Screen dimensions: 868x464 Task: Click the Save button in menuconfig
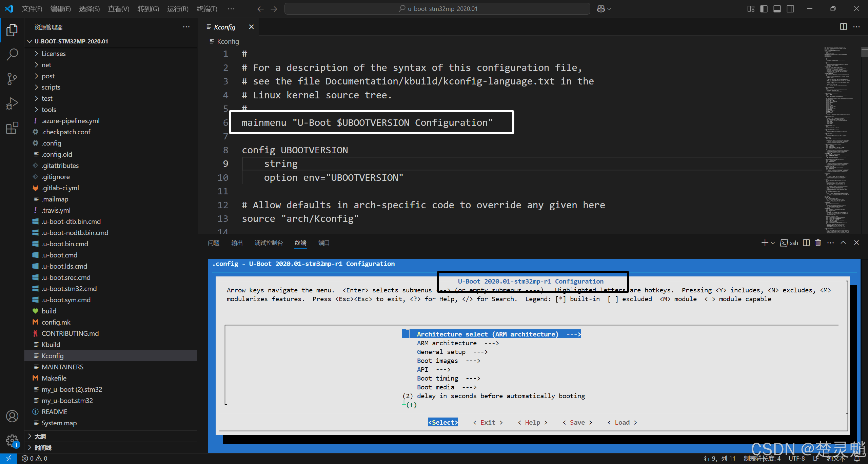point(577,422)
